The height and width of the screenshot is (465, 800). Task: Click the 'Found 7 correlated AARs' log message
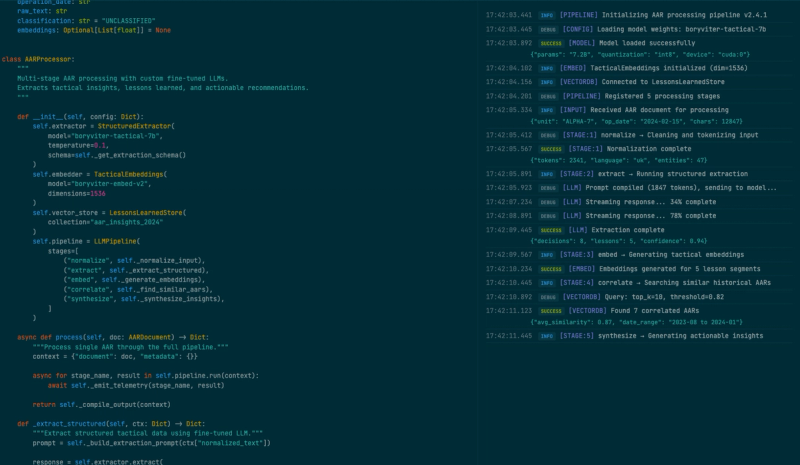coord(655,311)
